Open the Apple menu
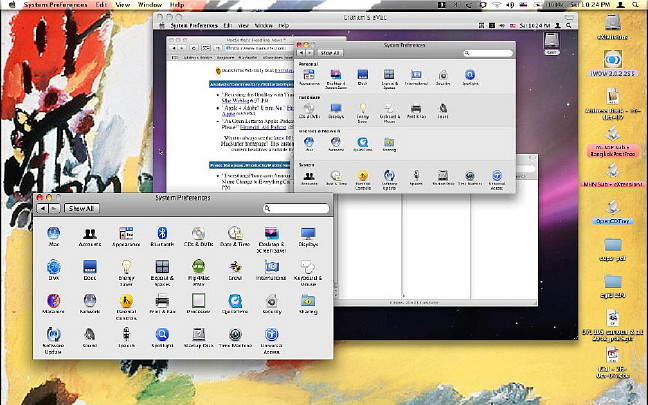 [x=12, y=5]
